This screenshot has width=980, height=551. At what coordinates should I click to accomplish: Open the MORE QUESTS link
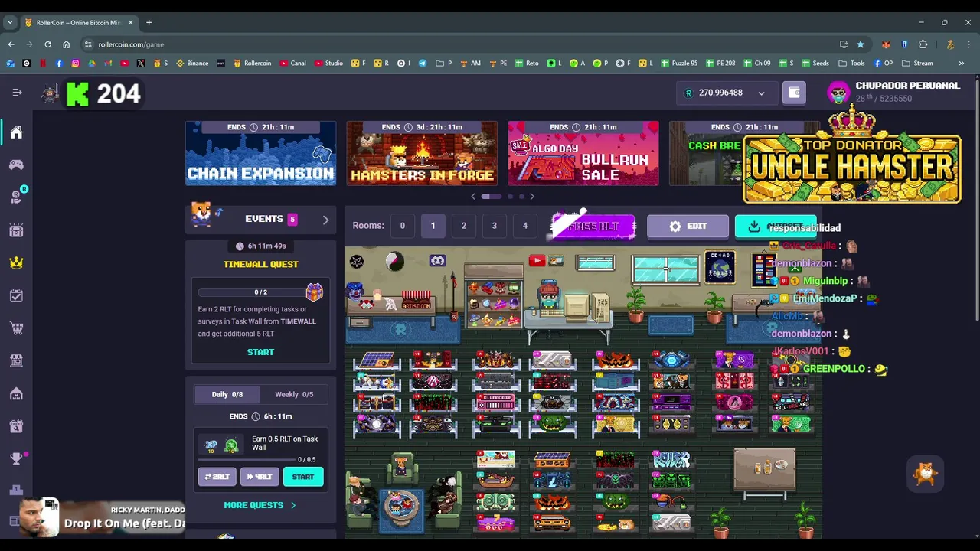coord(260,505)
